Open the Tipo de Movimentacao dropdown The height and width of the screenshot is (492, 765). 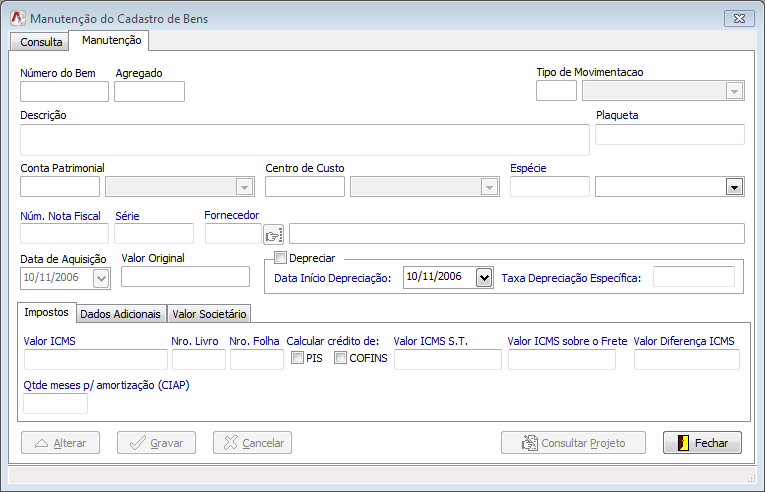[735, 92]
